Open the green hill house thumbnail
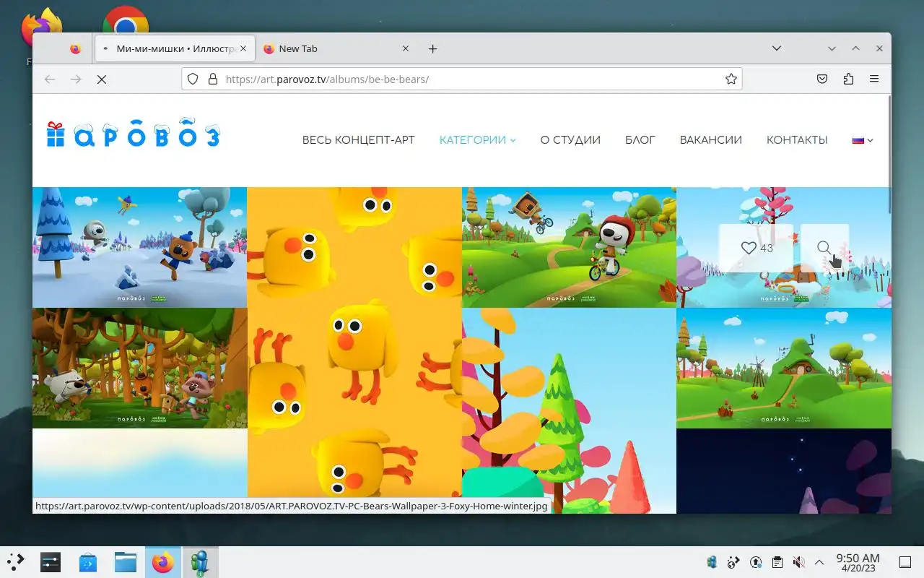 pos(784,368)
